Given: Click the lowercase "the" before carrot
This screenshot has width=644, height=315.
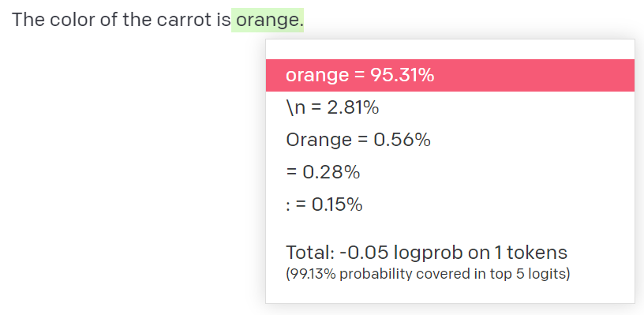Looking at the screenshot, I should point(137,20).
